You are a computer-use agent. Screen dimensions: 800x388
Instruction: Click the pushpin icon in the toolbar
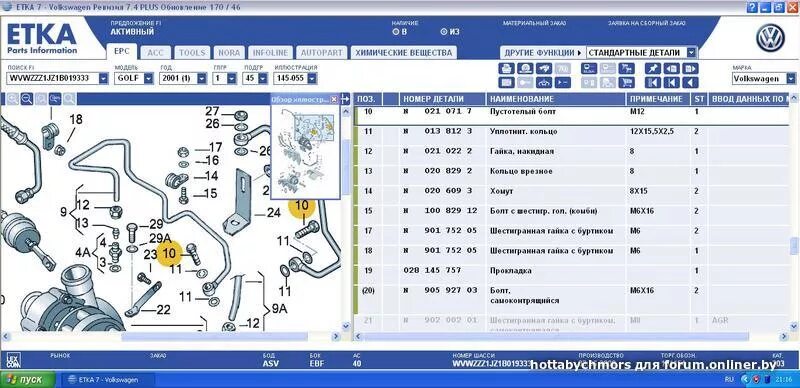pyautogui.click(x=653, y=68)
